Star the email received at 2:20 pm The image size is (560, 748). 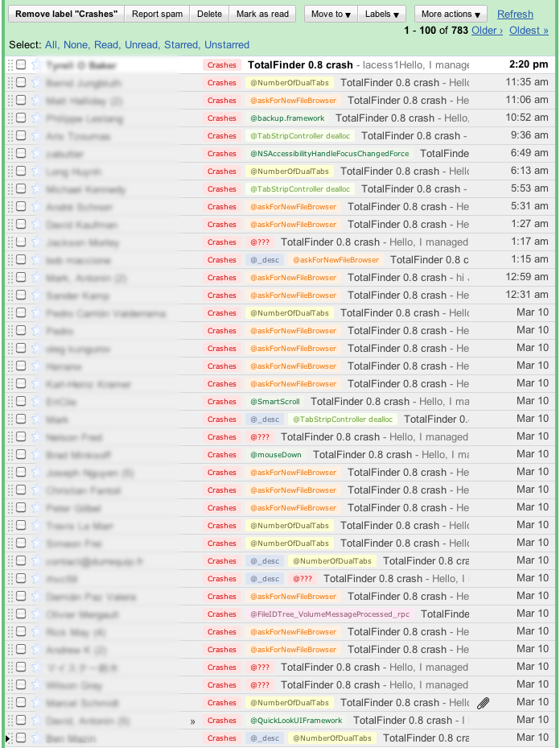[x=35, y=65]
